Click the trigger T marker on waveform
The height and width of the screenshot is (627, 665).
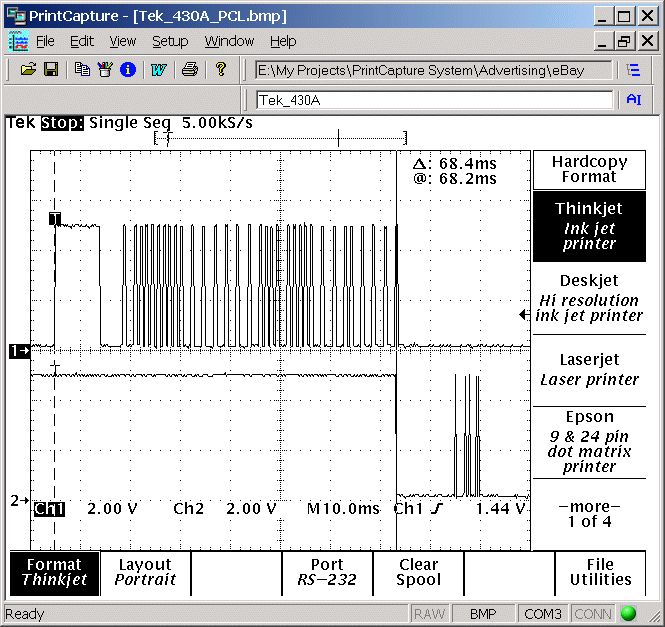tap(55, 219)
